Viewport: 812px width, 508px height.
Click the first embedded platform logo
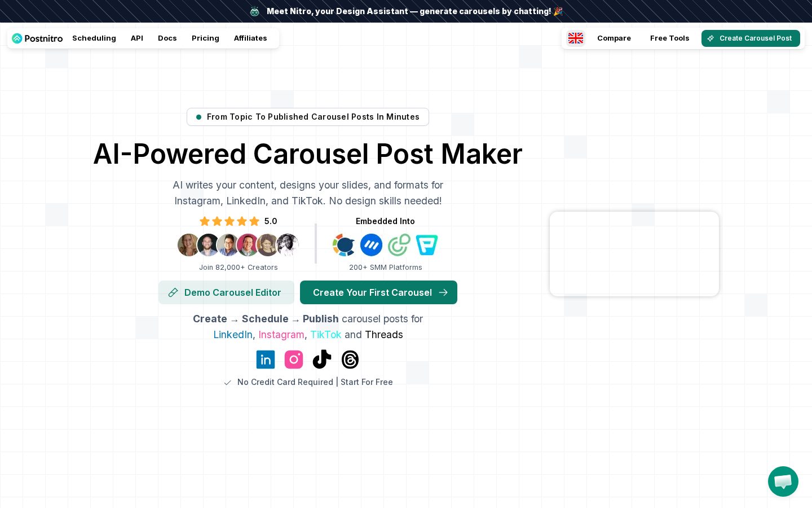[343, 245]
